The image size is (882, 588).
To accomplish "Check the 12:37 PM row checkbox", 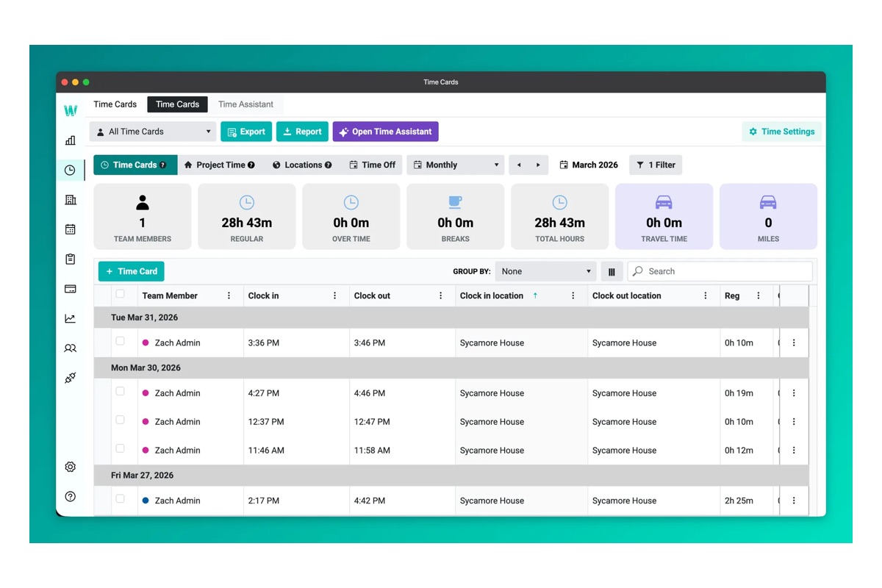I will (x=121, y=420).
